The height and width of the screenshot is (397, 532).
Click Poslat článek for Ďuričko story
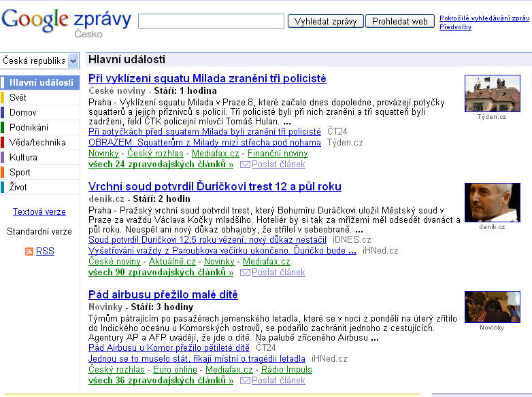tap(278, 272)
